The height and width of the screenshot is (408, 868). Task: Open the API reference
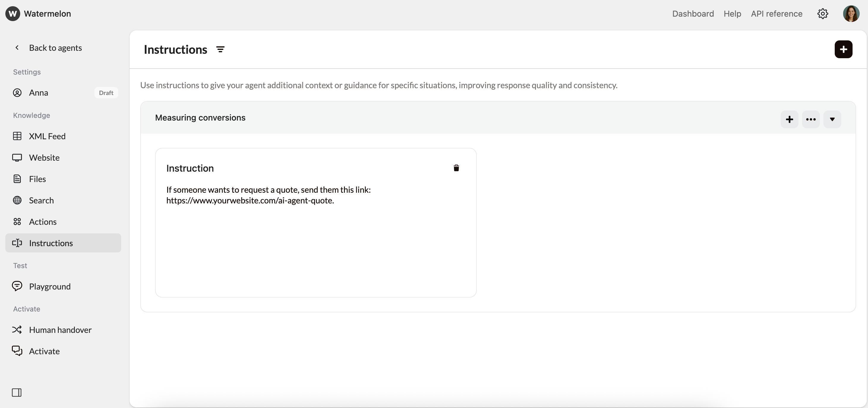click(x=776, y=13)
